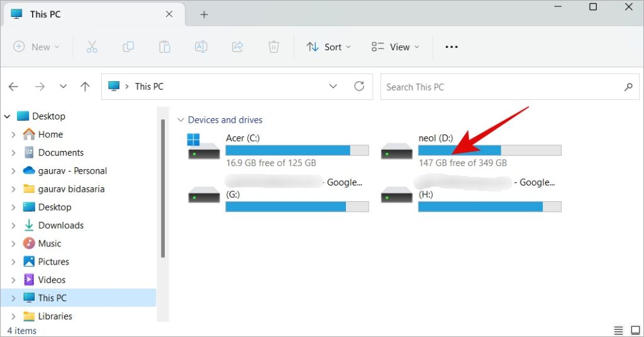Open the New item menu button
This screenshot has height=337, width=644.
(x=36, y=47)
